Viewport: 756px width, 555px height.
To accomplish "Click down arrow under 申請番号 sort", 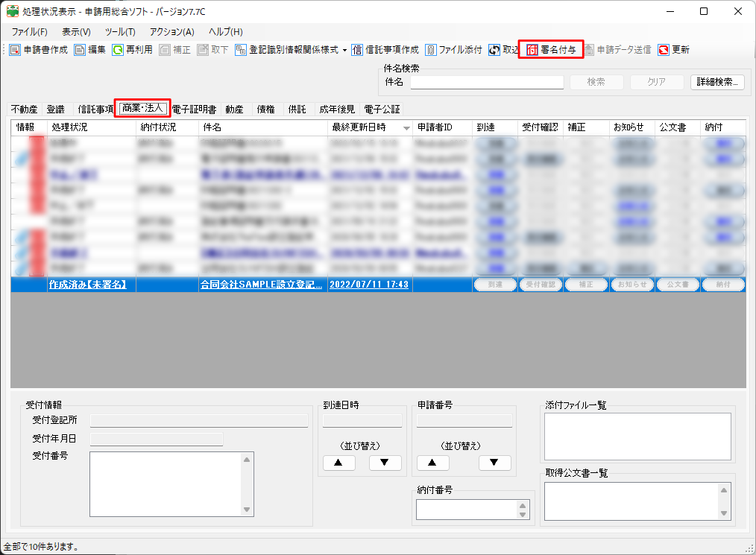I will pyautogui.click(x=494, y=463).
